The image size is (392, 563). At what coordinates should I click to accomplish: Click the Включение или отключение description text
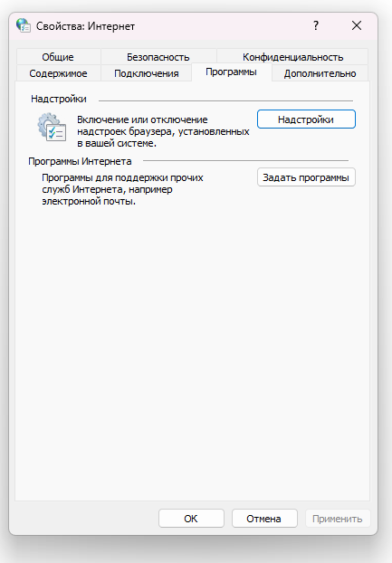tap(163, 131)
